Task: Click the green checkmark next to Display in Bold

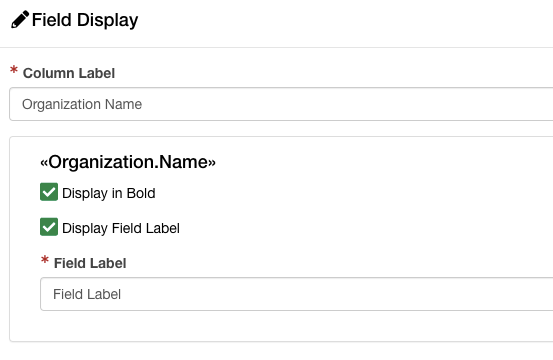Action: click(x=49, y=192)
